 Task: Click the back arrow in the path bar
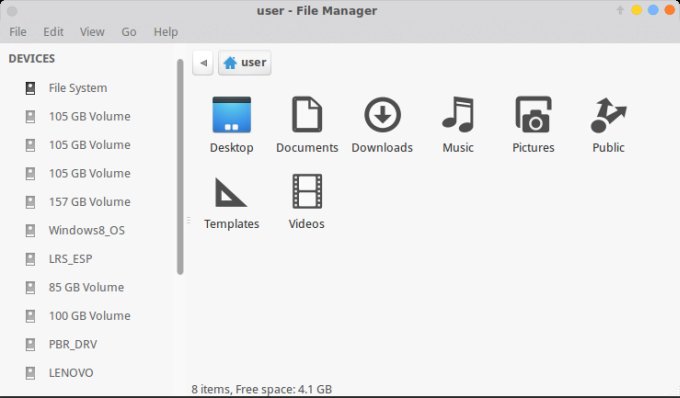point(203,63)
